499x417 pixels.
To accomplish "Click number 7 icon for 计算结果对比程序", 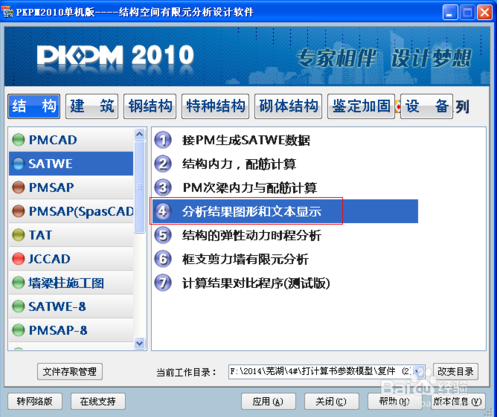I will coord(163,283).
